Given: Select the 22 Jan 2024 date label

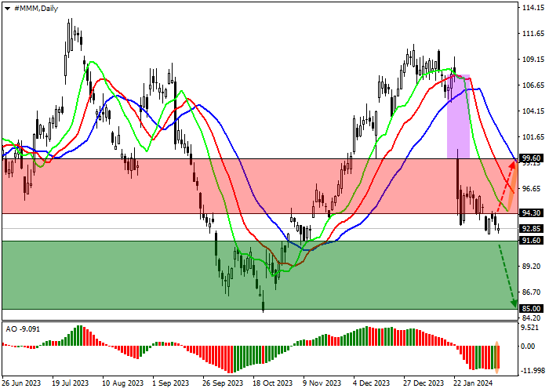Looking at the screenshot, I should click(x=473, y=383).
